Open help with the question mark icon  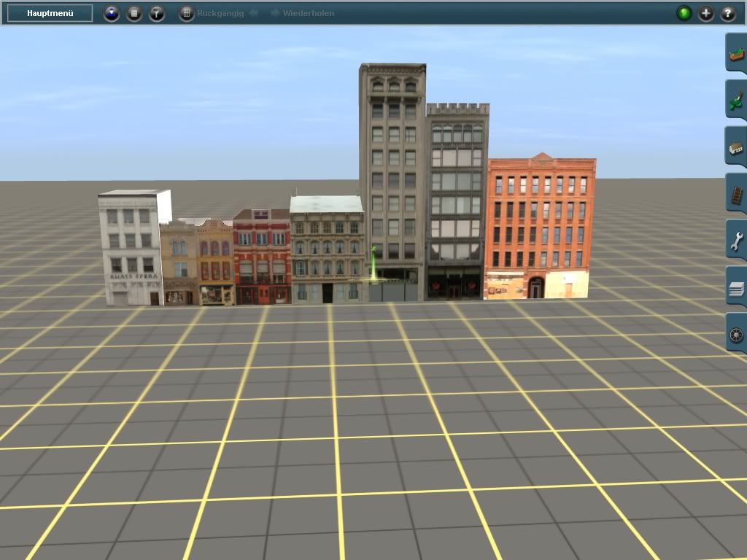pos(728,13)
